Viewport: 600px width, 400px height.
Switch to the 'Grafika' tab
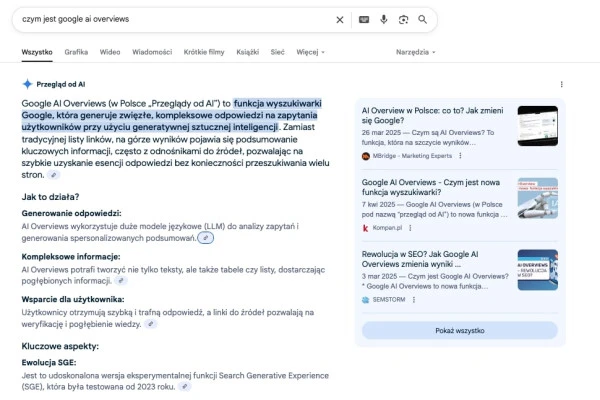[x=76, y=52]
